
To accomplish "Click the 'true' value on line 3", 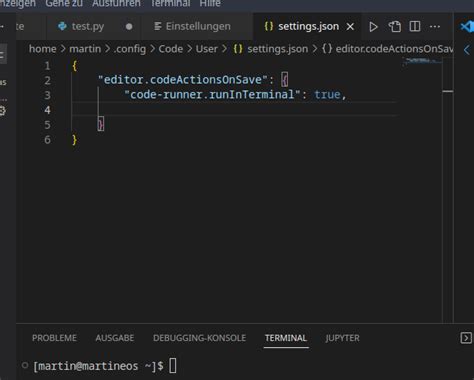I will pyautogui.click(x=327, y=95).
